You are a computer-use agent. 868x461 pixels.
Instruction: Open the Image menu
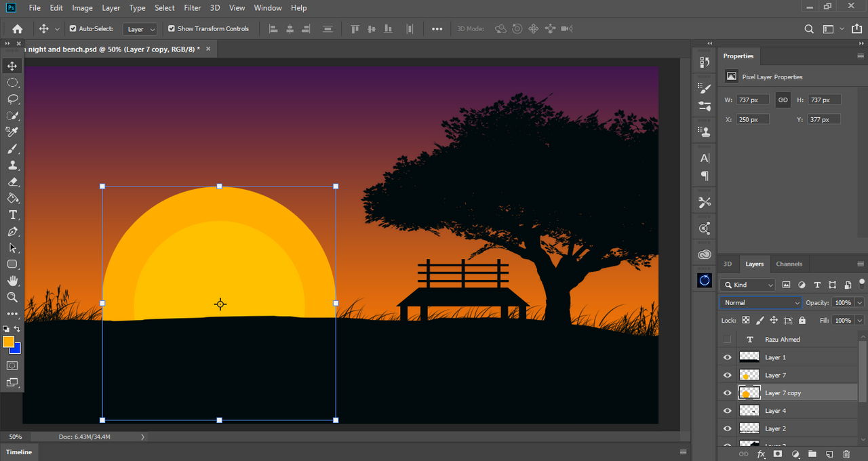point(82,8)
